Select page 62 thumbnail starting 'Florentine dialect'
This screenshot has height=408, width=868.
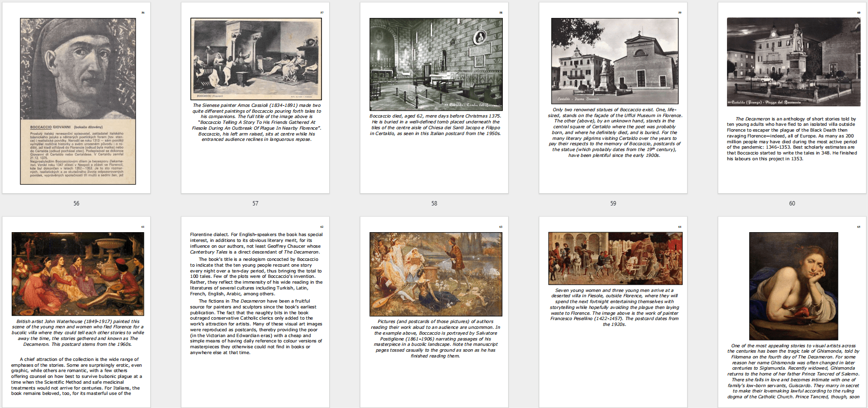(x=255, y=312)
